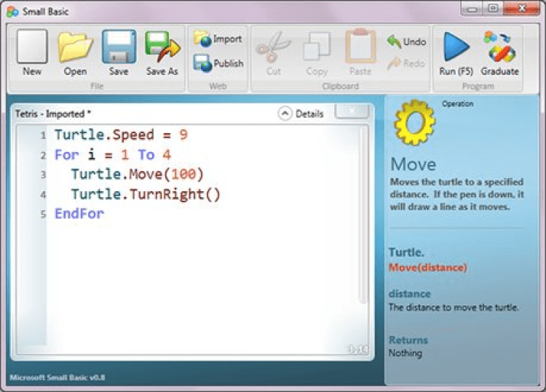Image resolution: width=546 pixels, height=392 pixels.
Task: Create a new program with New icon
Action: pyautogui.click(x=32, y=53)
